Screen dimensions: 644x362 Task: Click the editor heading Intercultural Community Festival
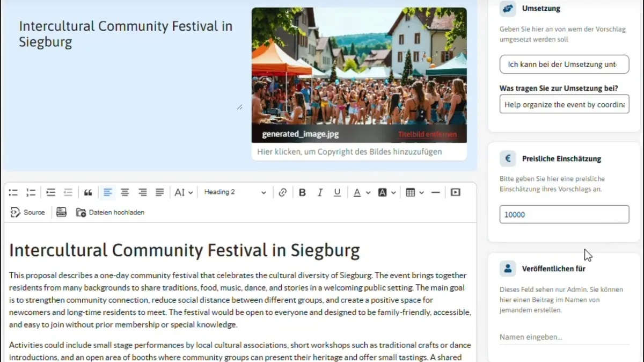pos(185,250)
